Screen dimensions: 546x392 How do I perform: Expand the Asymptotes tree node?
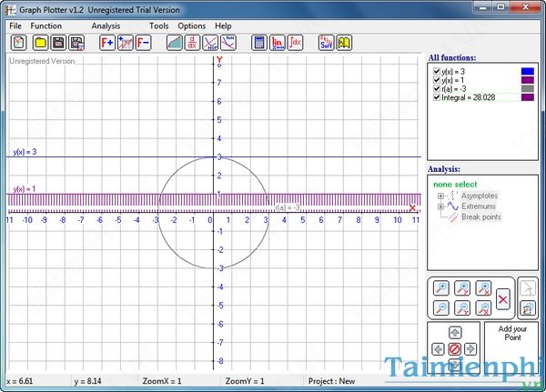[441, 196]
